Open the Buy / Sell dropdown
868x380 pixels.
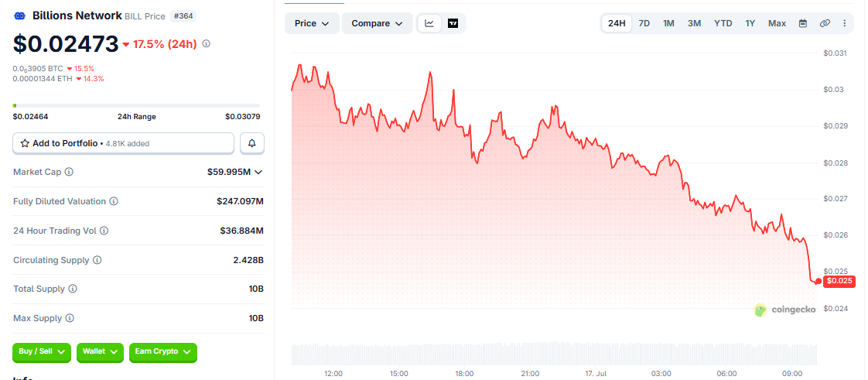42,351
